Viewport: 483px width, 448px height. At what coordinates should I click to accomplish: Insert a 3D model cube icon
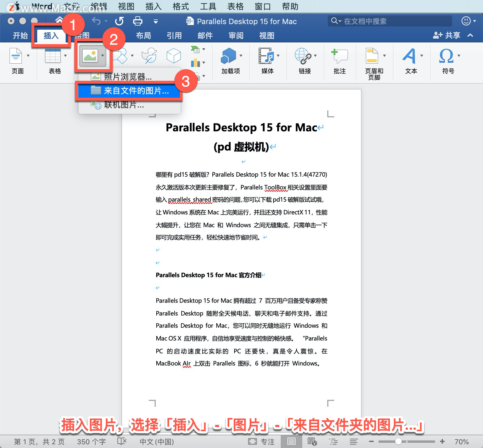(x=174, y=55)
